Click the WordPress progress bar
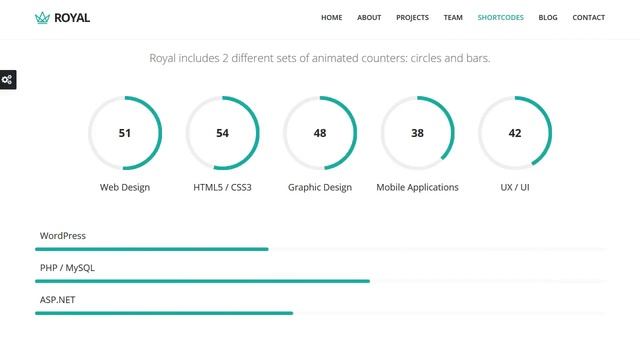The height and width of the screenshot is (360, 640). pos(321,249)
